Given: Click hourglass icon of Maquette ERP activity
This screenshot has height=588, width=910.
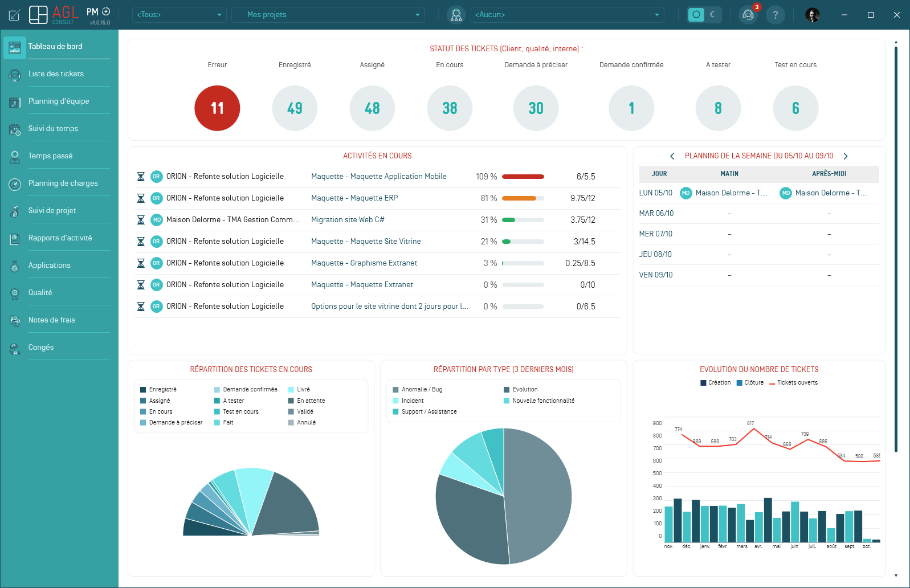Looking at the screenshot, I should [x=141, y=198].
